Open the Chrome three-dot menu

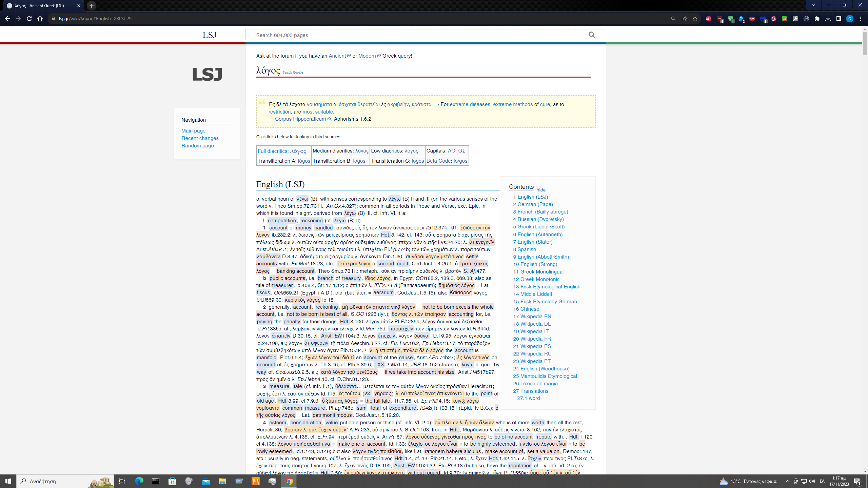click(x=861, y=19)
